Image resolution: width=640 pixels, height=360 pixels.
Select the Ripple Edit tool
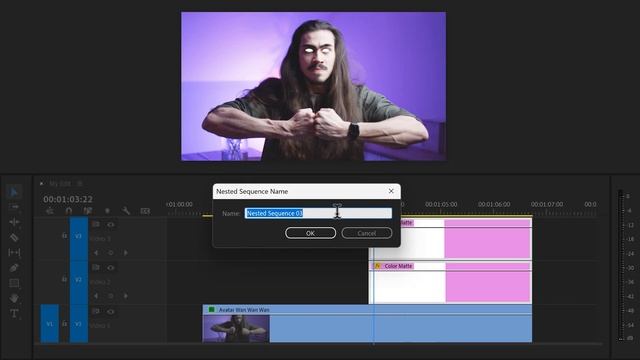click(14, 222)
